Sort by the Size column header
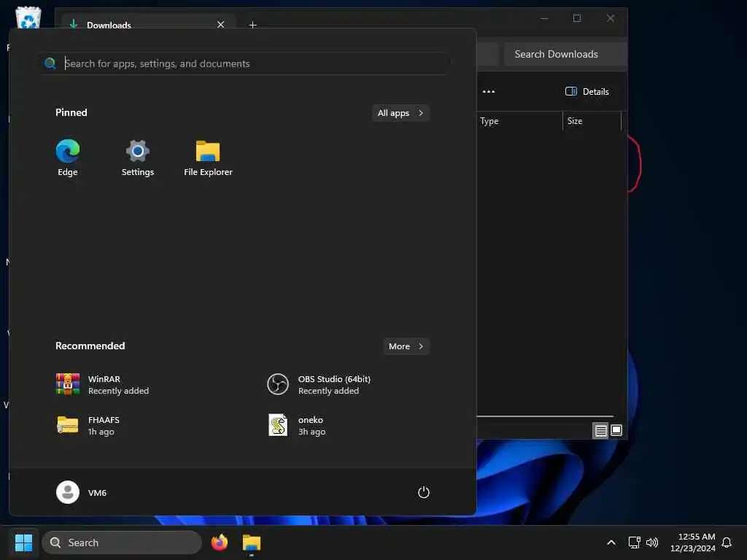Image resolution: width=747 pixels, height=560 pixels. point(592,121)
